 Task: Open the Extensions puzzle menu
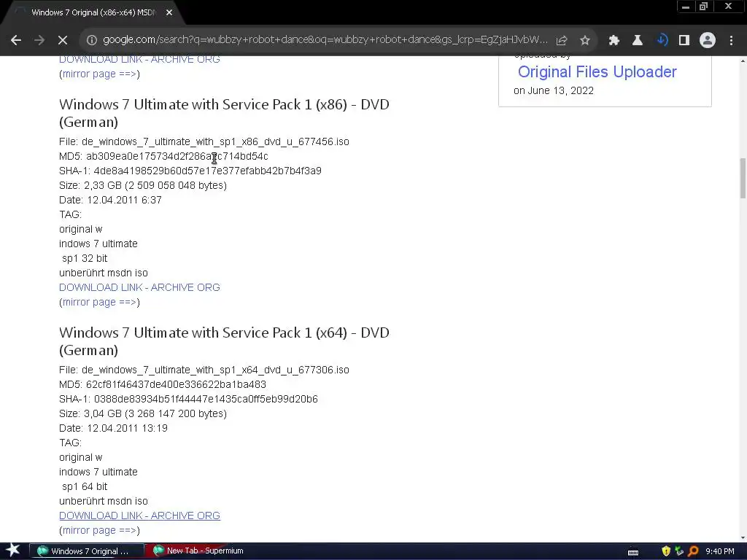click(614, 41)
